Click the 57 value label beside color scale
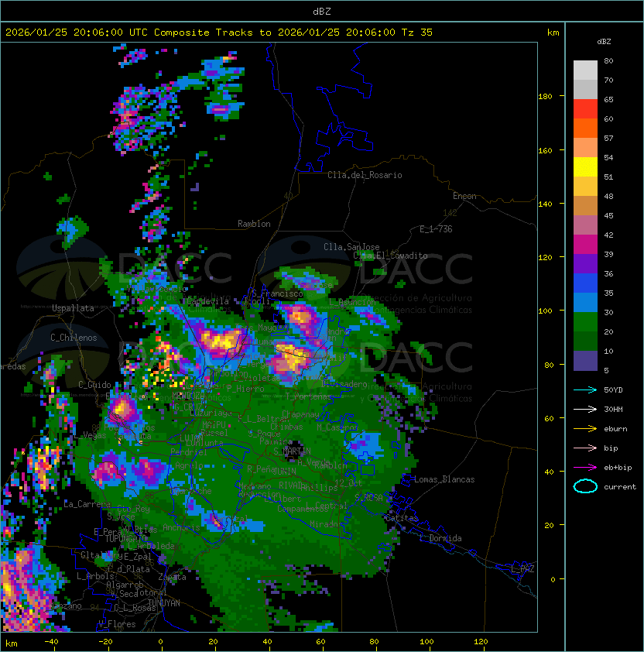This screenshot has height=652, width=644. click(x=608, y=138)
